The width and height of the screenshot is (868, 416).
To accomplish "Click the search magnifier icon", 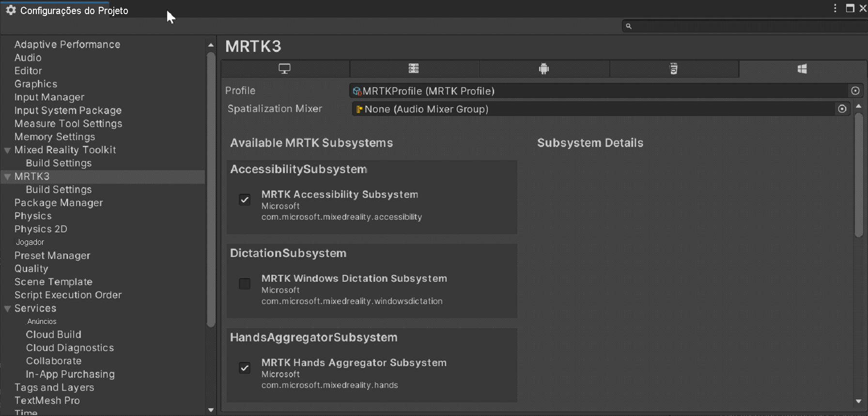I will tap(629, 26).
